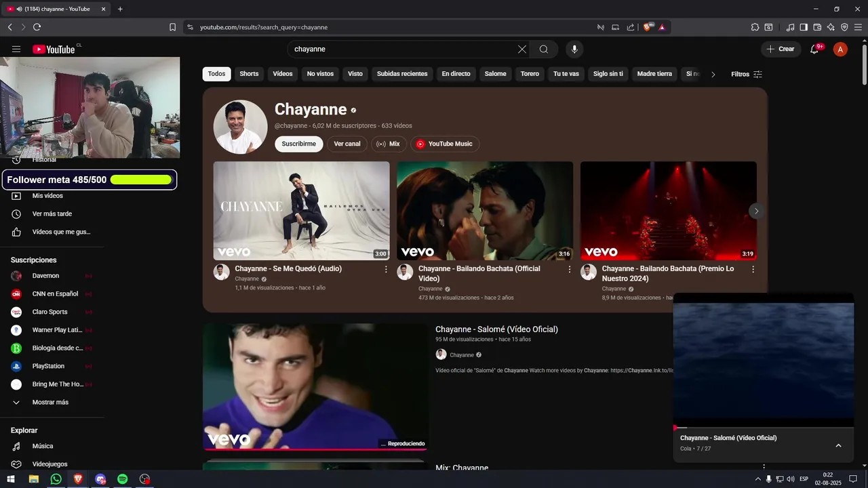Screen dimensions: 868x488
Task: Subscribe to Chayanne with Suscribirme
Action: pos(299,144)
